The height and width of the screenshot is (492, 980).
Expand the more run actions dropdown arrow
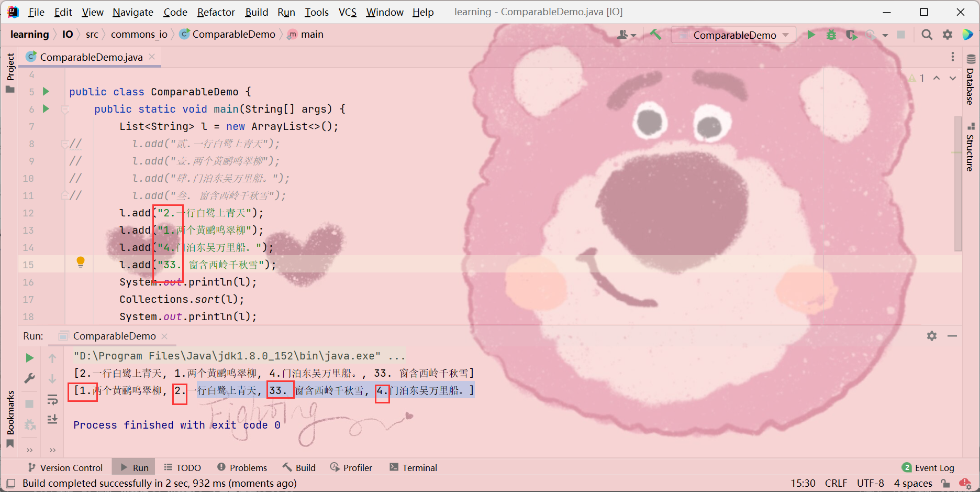[x=885, y=35]
